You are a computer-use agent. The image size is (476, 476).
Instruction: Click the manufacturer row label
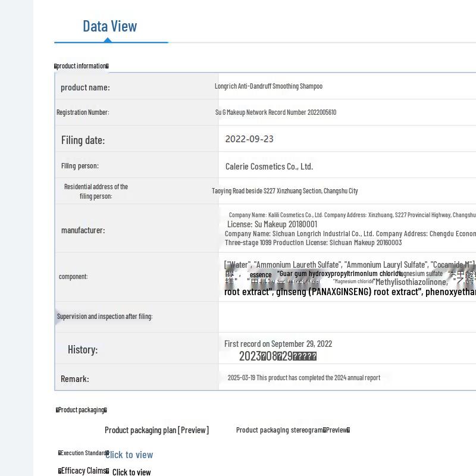coord(83,230)
